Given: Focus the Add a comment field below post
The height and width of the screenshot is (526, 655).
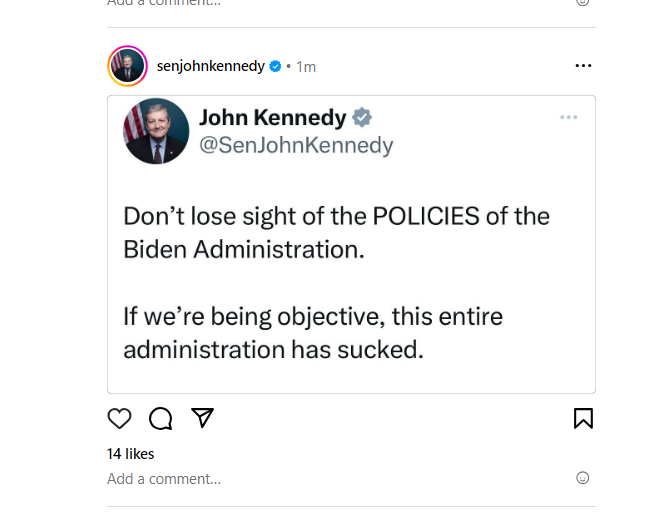Looking at the screenshot, I should point(164,479).
